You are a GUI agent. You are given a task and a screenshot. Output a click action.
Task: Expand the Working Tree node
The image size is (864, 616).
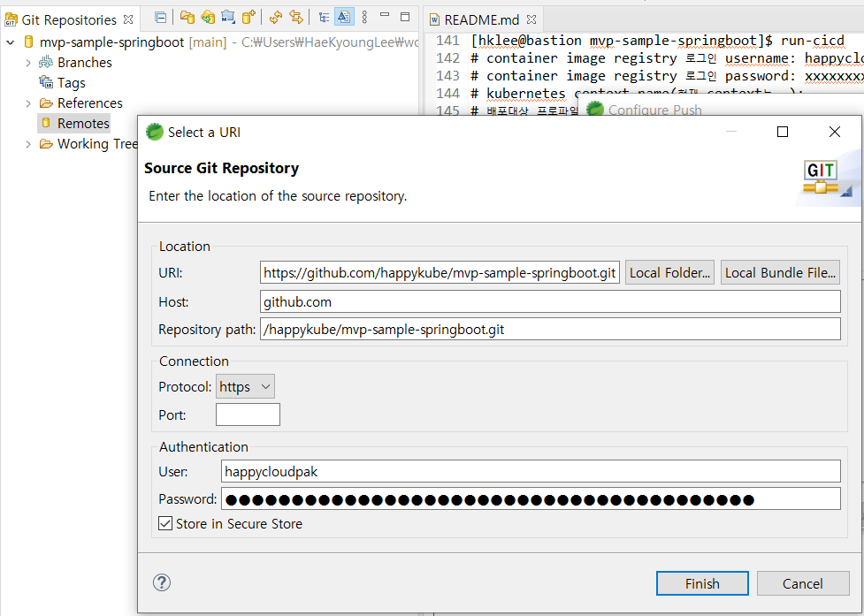coord(28,144)
